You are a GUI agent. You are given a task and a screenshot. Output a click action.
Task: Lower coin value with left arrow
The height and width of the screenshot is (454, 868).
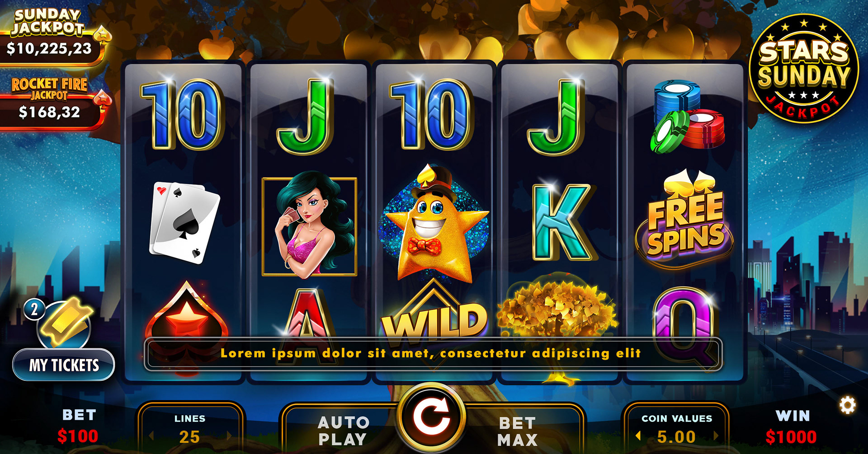coord(638,436)
